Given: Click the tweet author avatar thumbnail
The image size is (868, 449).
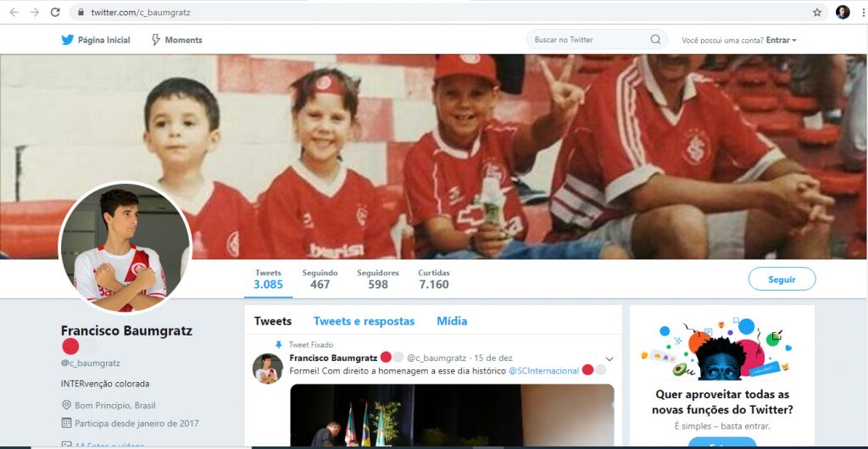Looking at the screenshot, I should [x=268, y=369].
